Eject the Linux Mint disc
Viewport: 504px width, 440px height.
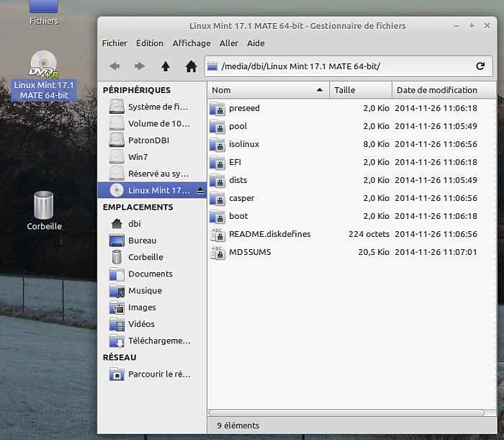pyautogui.click(x=200, y=191)
